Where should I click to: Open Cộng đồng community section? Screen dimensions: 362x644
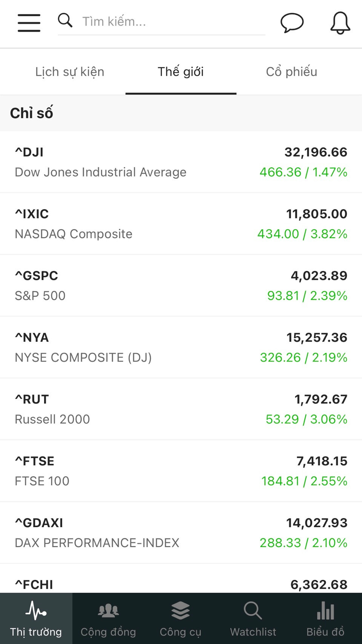pyautogui.click(x=108, y=618)
